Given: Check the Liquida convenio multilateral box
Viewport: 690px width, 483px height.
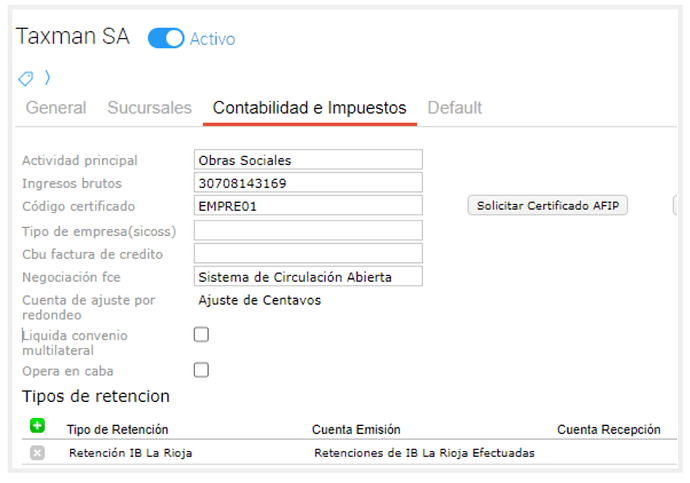Looking at the screenshot, I should [201, 335].
